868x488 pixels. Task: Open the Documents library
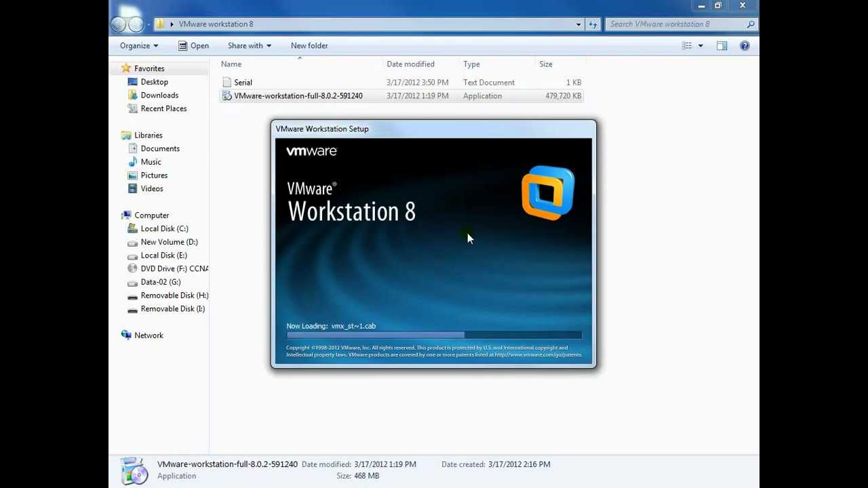coord(160,148)
